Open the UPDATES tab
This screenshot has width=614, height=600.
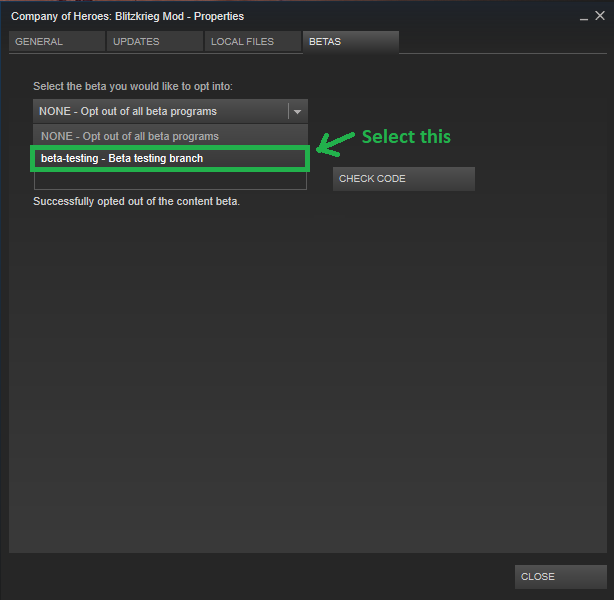[155, 42]
